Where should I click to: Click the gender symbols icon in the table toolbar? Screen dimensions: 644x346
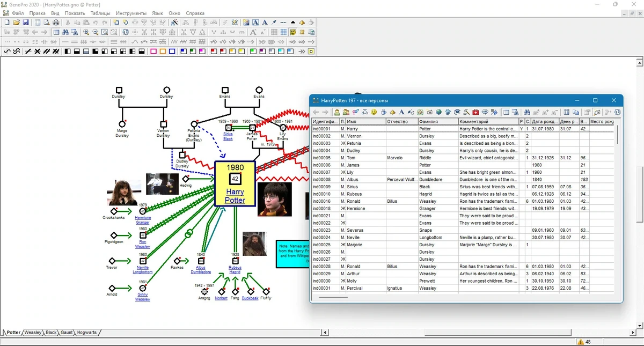pyautogui.click(x=356, y=112)
